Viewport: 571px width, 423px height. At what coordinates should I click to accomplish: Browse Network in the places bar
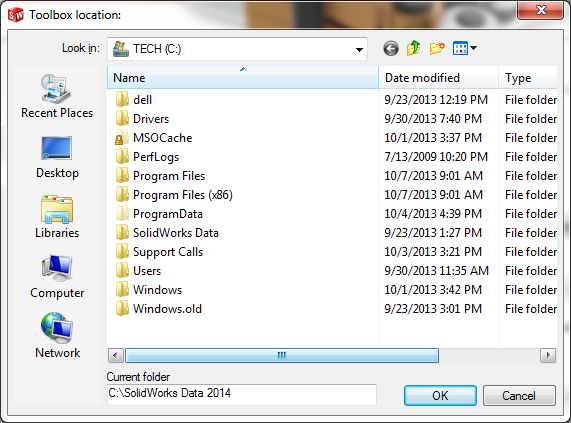pos(57,336)
